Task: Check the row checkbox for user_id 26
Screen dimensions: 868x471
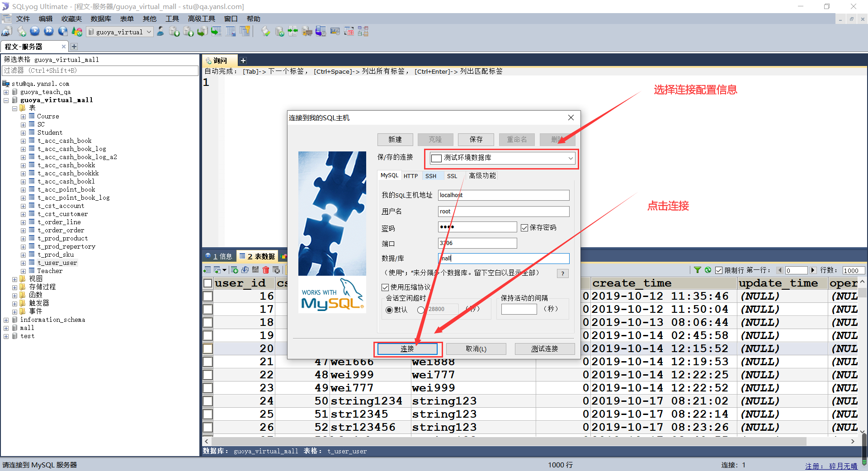Action: 208,427
